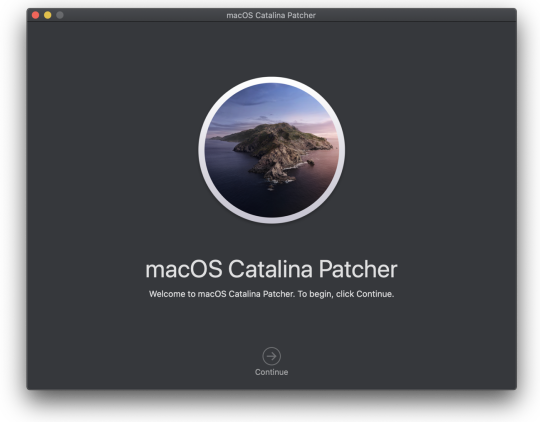Screen dimensions: 540x422
Task: Click the large macOS Catalina Patcher heading
Action: coord(271,269)
